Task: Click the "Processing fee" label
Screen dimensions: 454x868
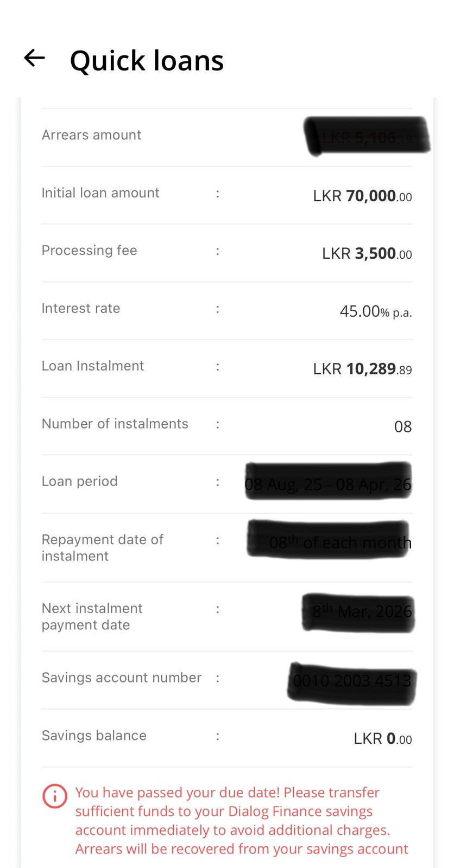Action: [89, 251]
